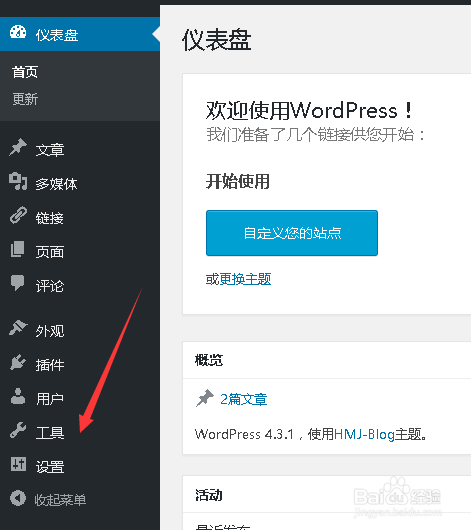Screen dimensions: 471x530
Task: Click the 仪表盘 page heading
Action: pos(216,40)
